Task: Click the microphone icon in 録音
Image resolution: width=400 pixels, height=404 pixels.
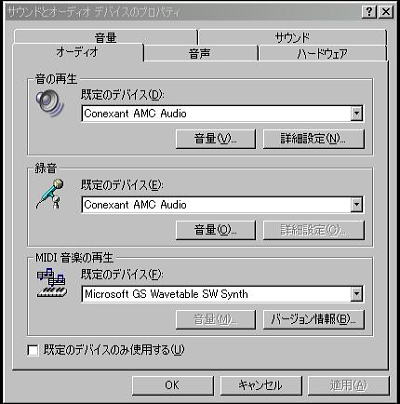Action: coord(49,194)
